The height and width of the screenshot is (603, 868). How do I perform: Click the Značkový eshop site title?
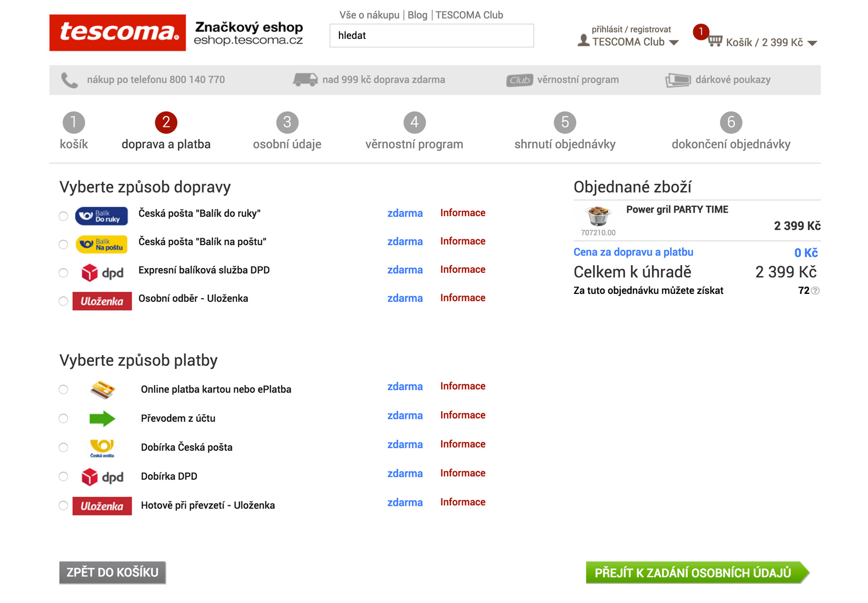pyautogui.click(x=249, y=27)
